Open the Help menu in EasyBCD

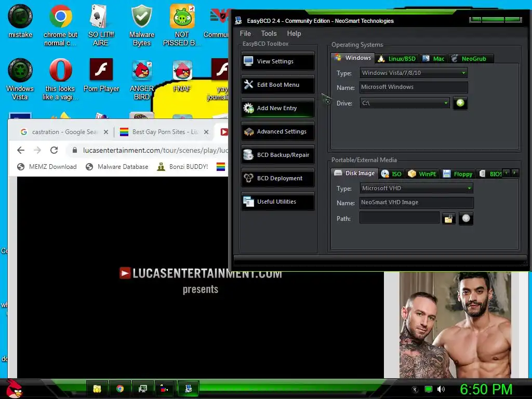pyautogui.click(x=294, y=33)
